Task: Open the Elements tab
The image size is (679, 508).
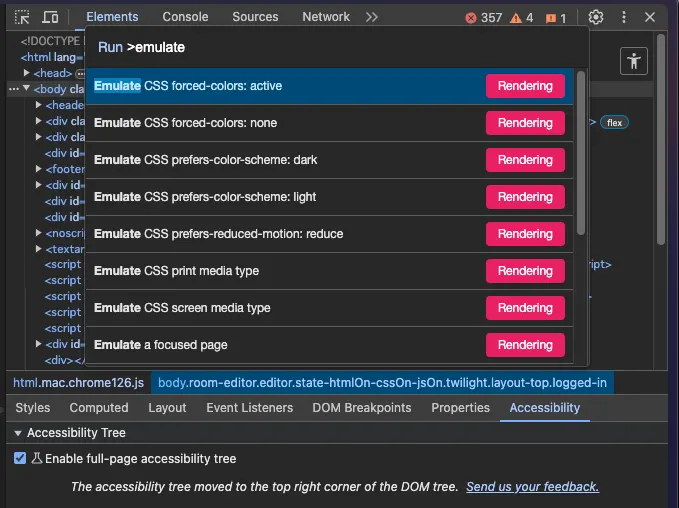Action: [x=112, y=17]
